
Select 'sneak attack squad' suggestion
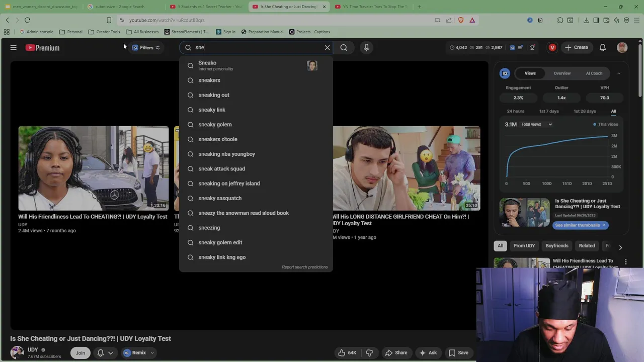pos(256,168)
